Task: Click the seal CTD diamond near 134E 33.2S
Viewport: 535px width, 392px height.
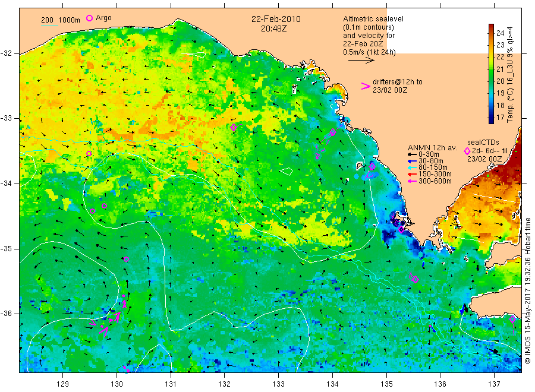Action: (x=333, y=132)
